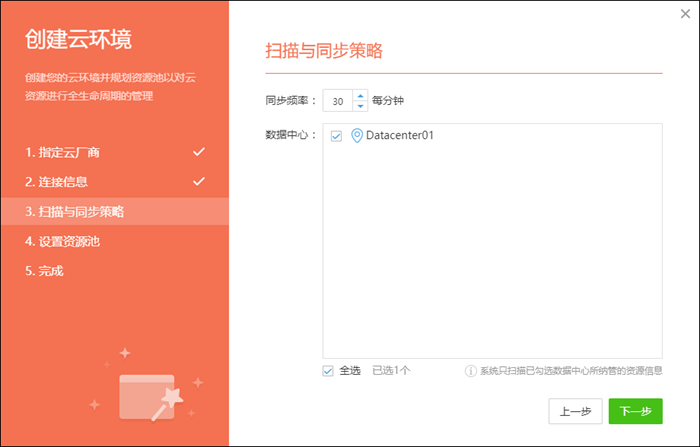Decrease sync frequency with down arrow
The image size is (700, 447).
[x=360, y=106]
